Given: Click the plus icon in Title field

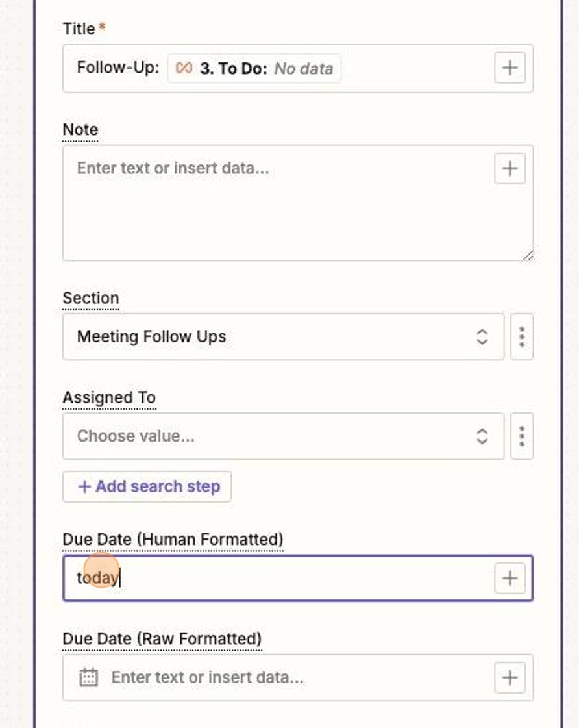Looking at the screenshot, I should pos(510,68).
